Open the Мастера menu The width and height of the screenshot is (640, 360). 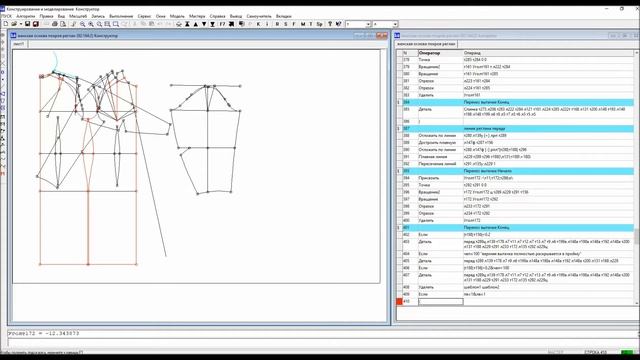pyautogui.click(x=197, y=16)
